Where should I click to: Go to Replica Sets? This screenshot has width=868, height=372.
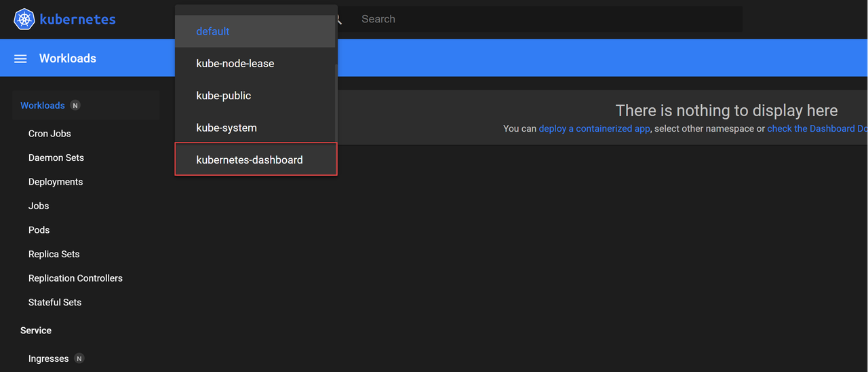click(x=54, y=254)
